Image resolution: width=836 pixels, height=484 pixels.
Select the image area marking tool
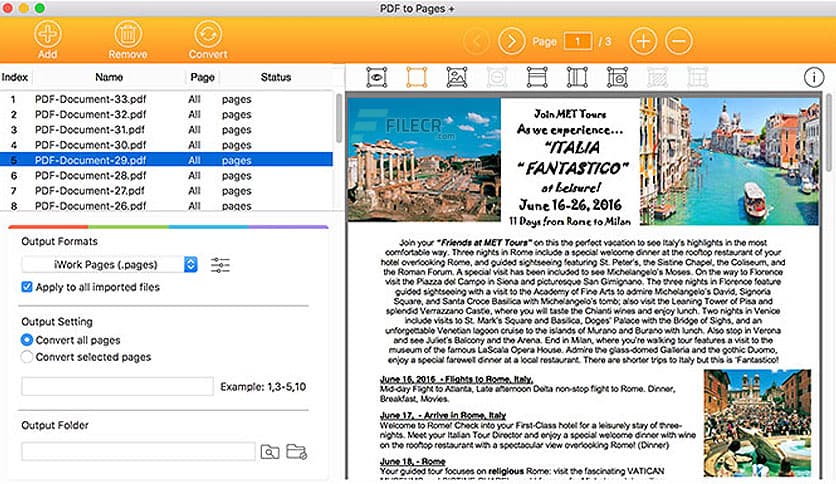457,77
